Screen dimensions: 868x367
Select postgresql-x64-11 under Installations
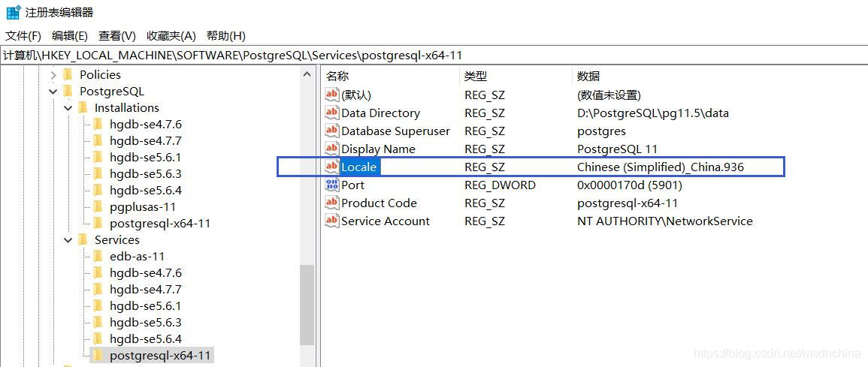tap(160, 224)
